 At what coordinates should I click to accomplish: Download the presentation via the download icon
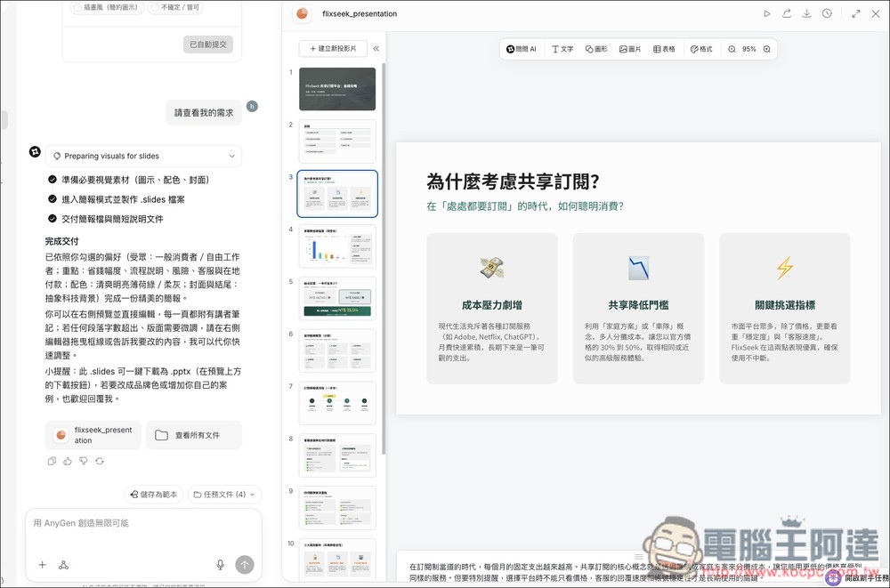click(806, 13)
